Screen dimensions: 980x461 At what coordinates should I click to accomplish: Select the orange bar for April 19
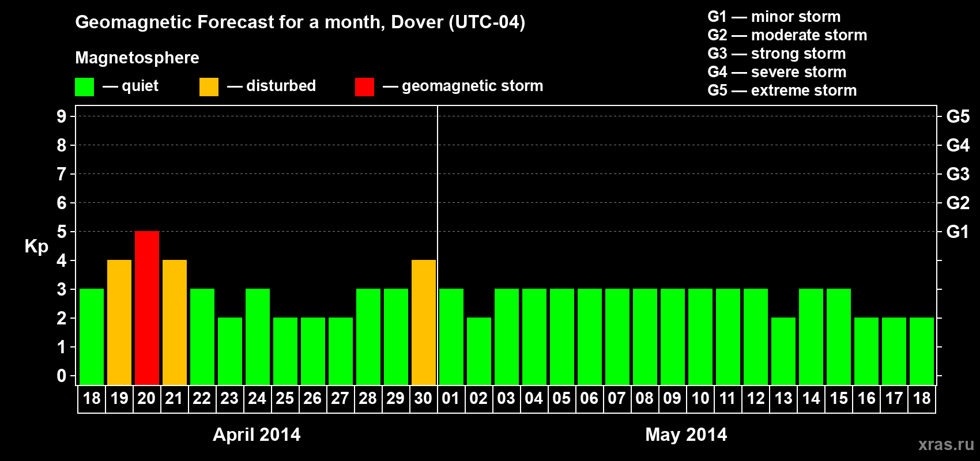click(x=119, y=322)
